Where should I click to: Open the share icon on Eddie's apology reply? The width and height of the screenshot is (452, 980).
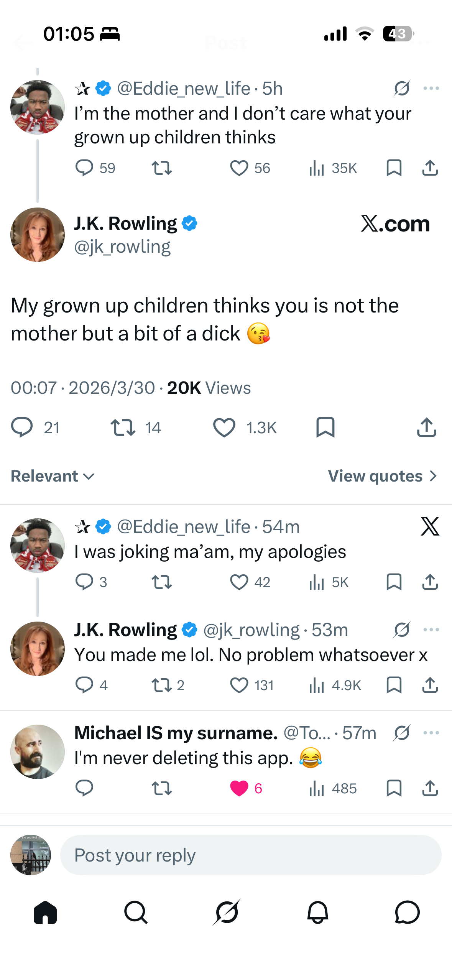point(430,582)
